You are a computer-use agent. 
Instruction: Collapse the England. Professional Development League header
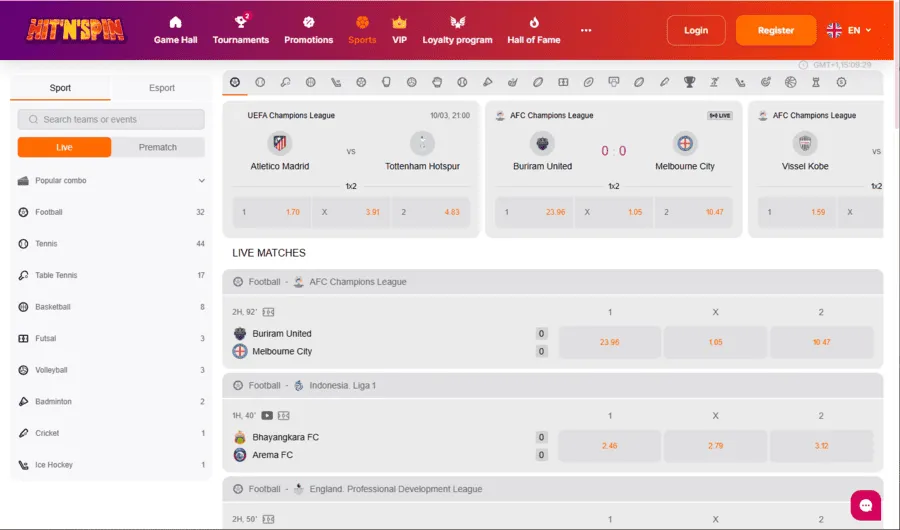552,489
